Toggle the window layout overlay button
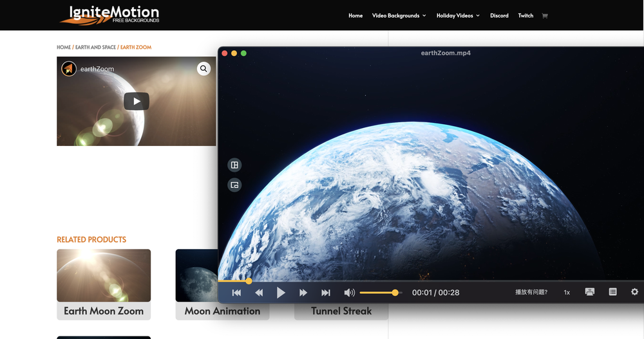 (x=234, y=165)
